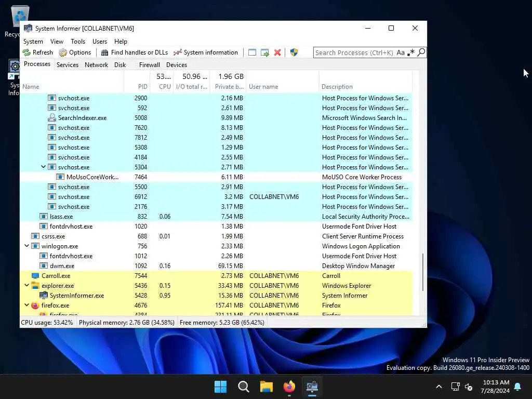The image size is (532, 399).
Task: Open Find handles or DLLs
Action: 135,52
